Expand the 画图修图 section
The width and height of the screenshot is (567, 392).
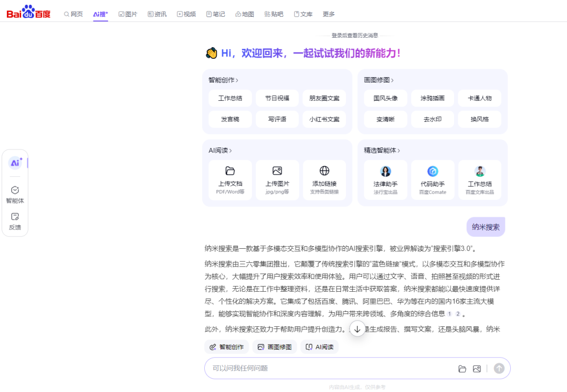tap(379, 80)
